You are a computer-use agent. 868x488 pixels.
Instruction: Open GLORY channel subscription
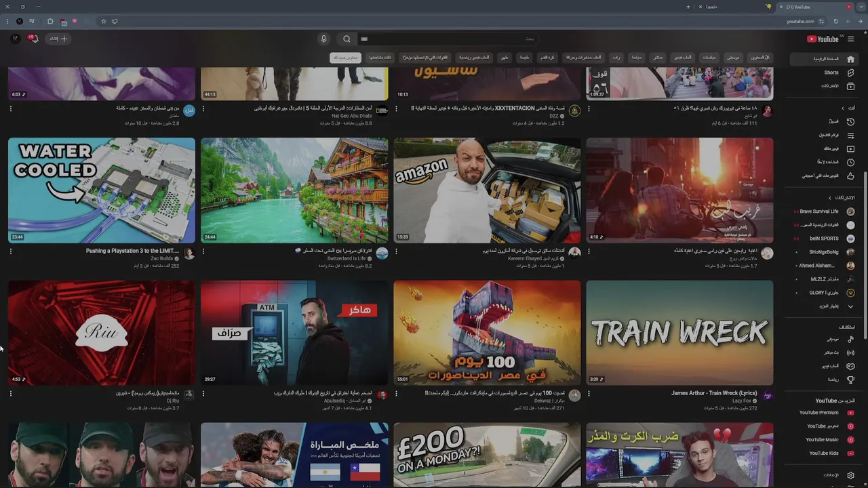824,293
